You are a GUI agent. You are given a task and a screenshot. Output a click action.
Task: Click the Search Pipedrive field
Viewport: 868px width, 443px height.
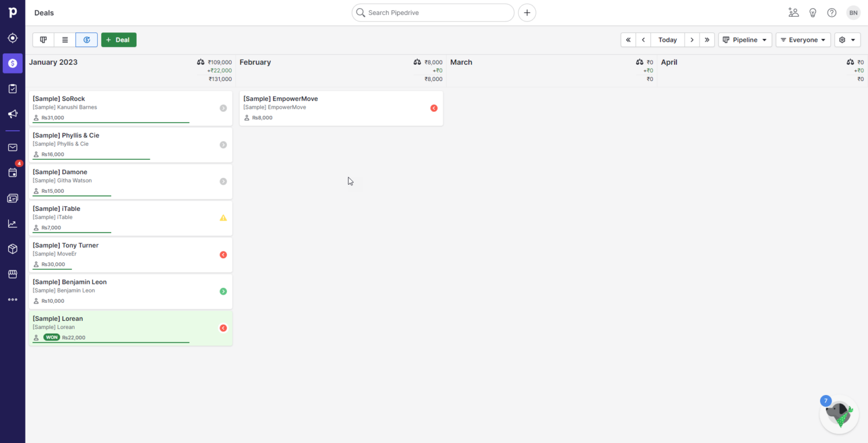click(x=433, y=13)
